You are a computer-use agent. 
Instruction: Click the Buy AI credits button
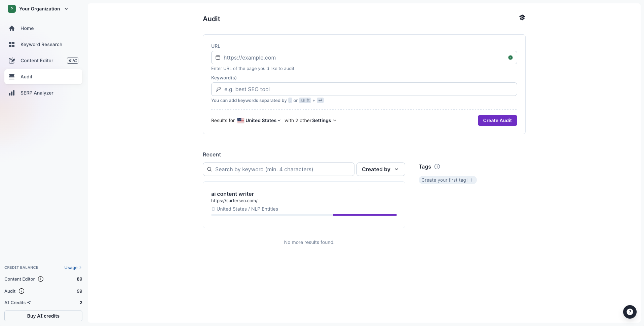43,316
